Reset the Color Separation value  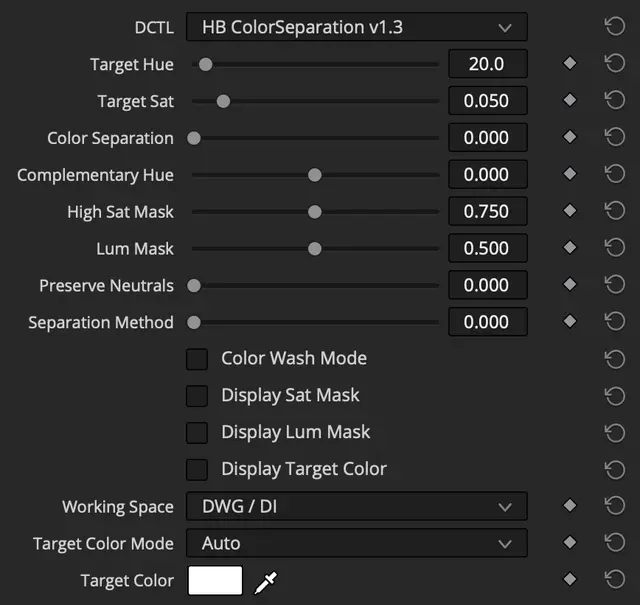pyautogui.click(x=614, y=138)
